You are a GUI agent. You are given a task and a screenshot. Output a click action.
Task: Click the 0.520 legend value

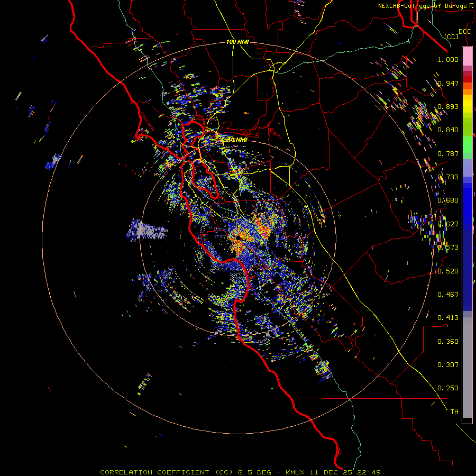[x=448, y=271]
